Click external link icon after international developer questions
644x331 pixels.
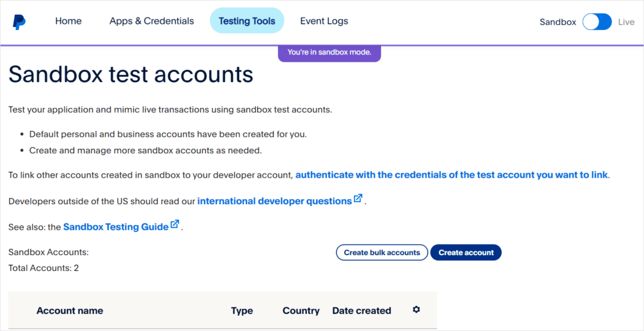pos(358,199)
